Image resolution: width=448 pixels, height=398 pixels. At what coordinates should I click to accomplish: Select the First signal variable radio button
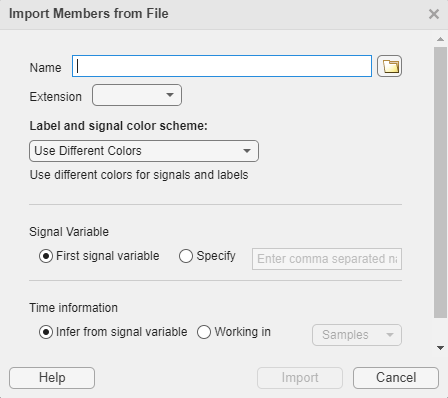tap(46, 256)
